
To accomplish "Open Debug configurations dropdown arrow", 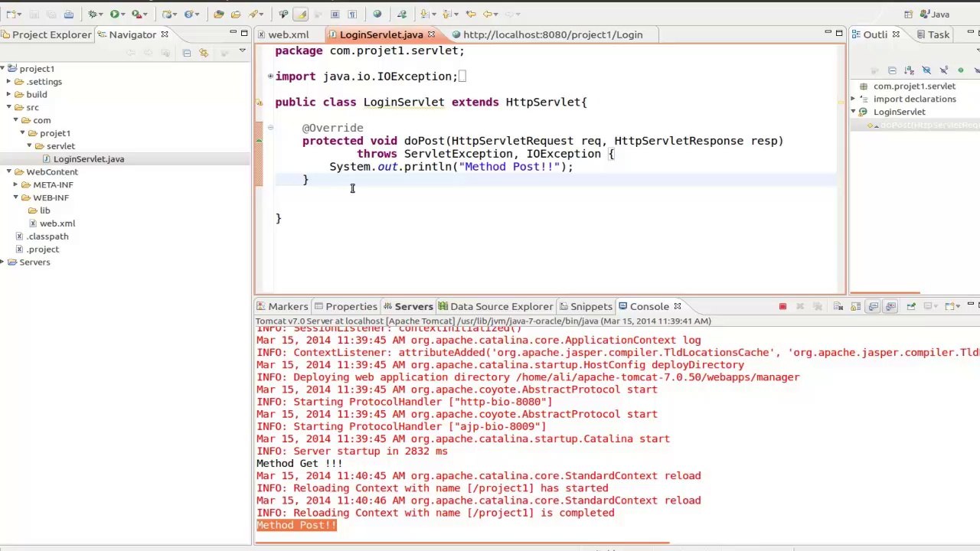I will tap(101, 14).
